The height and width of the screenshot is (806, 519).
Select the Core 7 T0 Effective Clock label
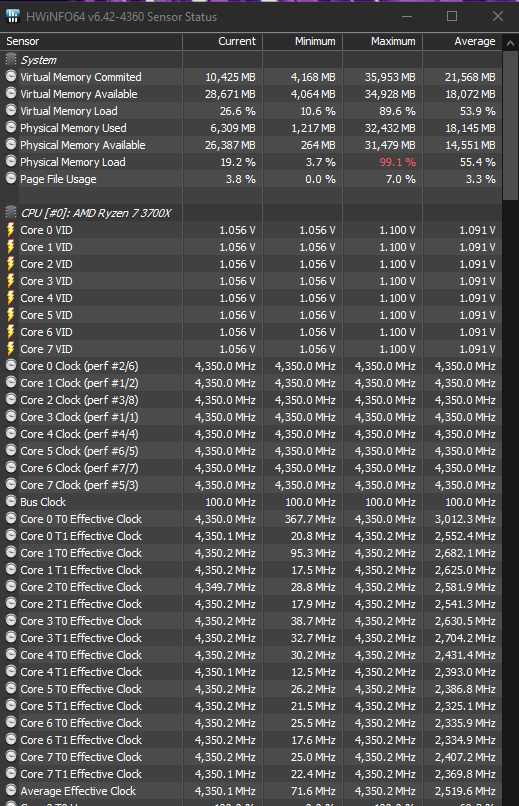(81, 756)
